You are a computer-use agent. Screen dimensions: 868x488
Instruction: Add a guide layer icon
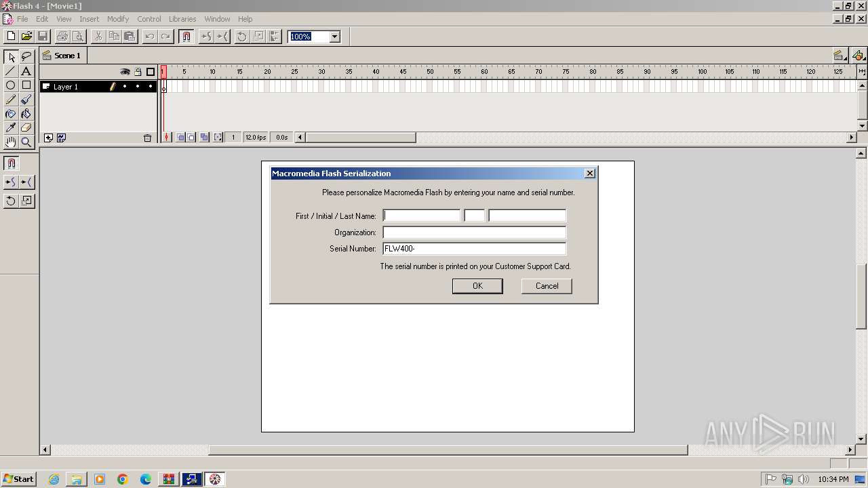coord(61,138)
